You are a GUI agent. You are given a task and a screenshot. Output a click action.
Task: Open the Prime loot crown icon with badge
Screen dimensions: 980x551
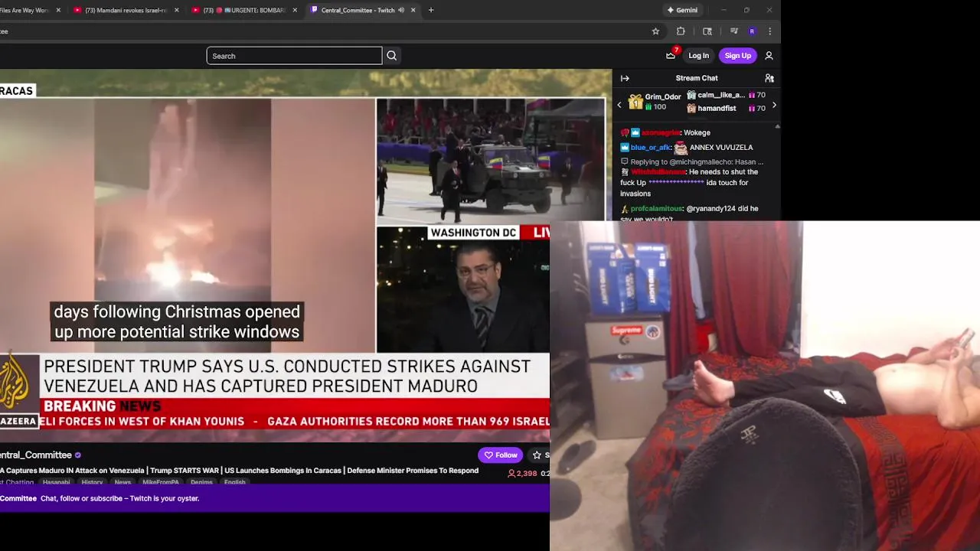click(x=671, y=55)
